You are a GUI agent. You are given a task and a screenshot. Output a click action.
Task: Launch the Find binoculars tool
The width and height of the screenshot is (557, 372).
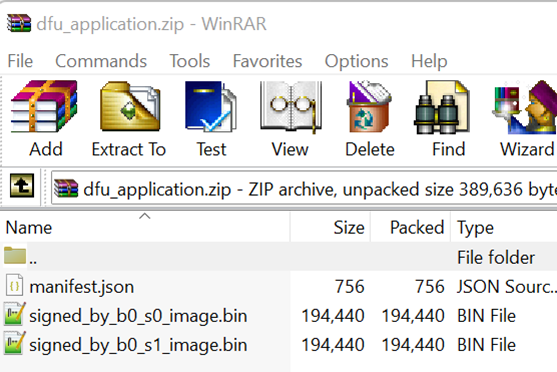pyautogui.click(x=449, y=118)
